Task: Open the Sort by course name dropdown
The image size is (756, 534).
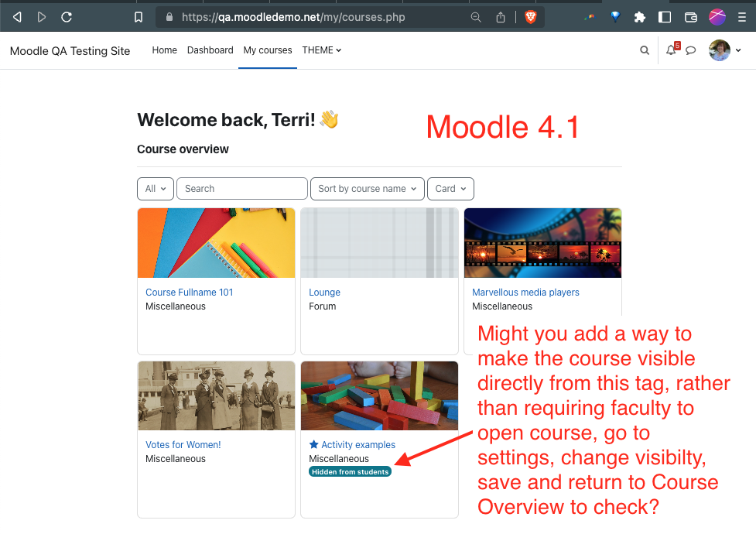Action: pyautogui.click(x=368, y=189)
